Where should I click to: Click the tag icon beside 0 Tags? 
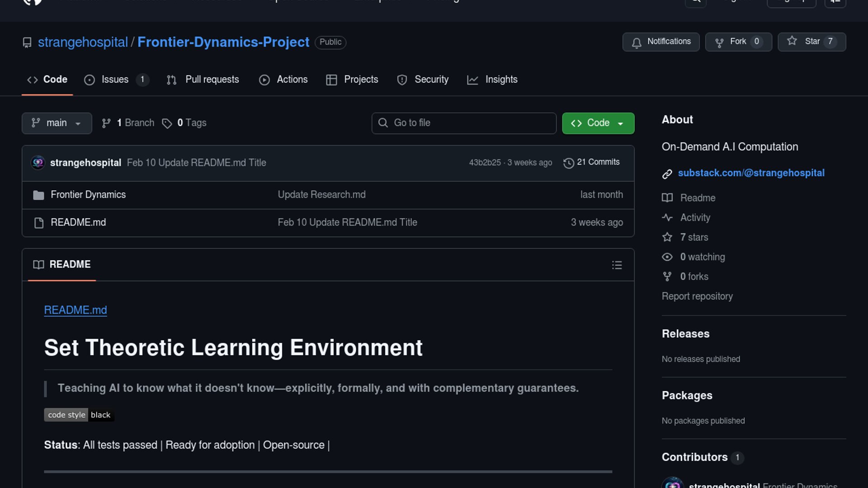167,123
